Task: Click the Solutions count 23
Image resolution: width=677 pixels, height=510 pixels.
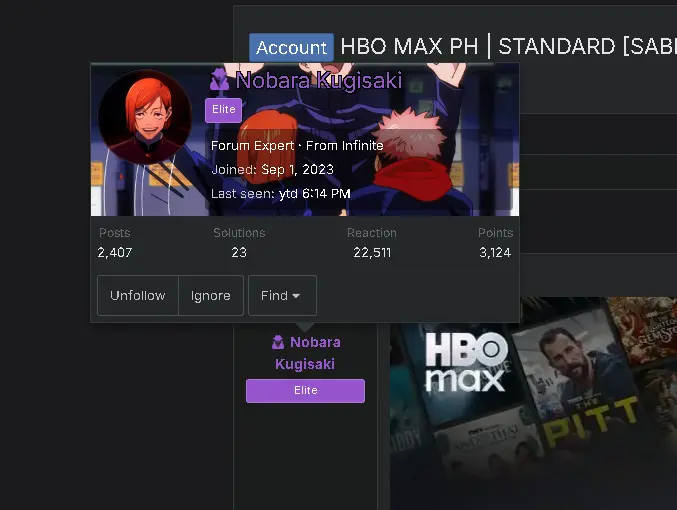Action: pyautogui.click(x=239, y=252)
